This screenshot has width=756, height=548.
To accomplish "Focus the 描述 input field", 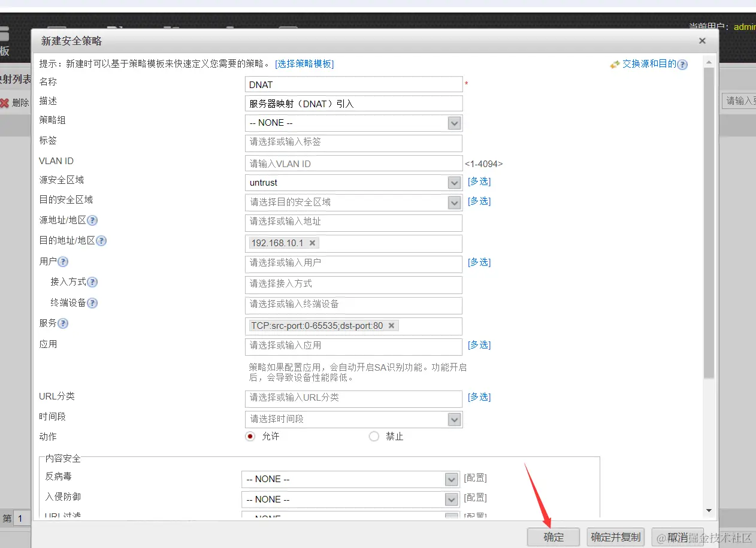I will click(354, 104).
